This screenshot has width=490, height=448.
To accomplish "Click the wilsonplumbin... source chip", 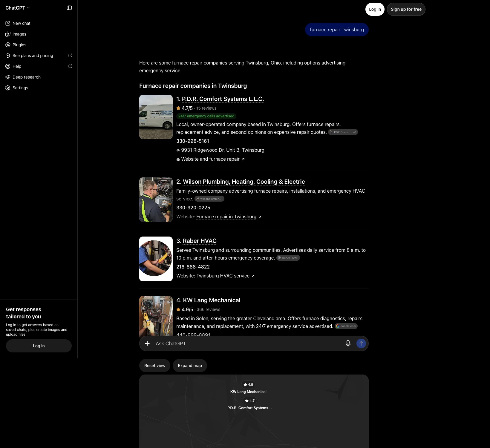I will click(x=209, y=199).
